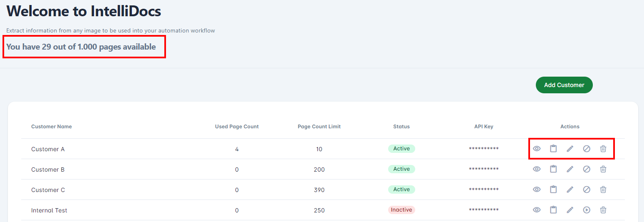The width and height of the screenshot is (644, 222).
Task: Activate Internal Test with play icon
Action: pos(587,210)
